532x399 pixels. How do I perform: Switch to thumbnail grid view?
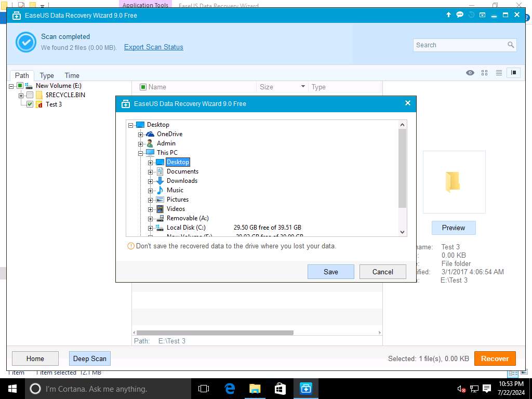coord(484,73)
